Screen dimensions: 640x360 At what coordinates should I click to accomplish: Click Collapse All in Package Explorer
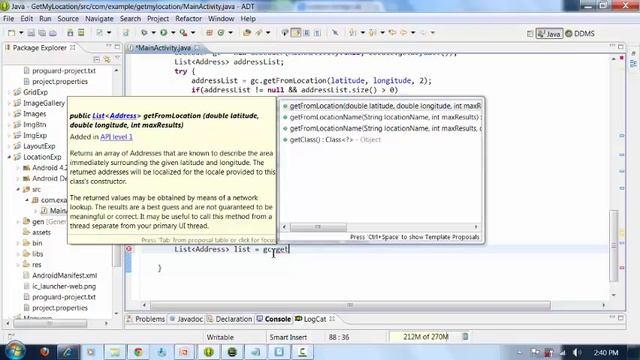pyautogui.click(x=97, y=60)
